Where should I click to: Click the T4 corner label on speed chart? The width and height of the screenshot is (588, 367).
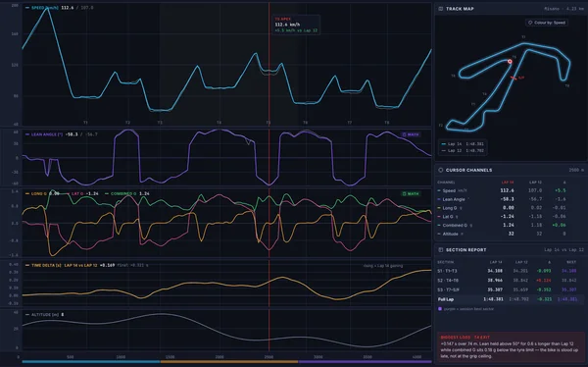[219, 123]
